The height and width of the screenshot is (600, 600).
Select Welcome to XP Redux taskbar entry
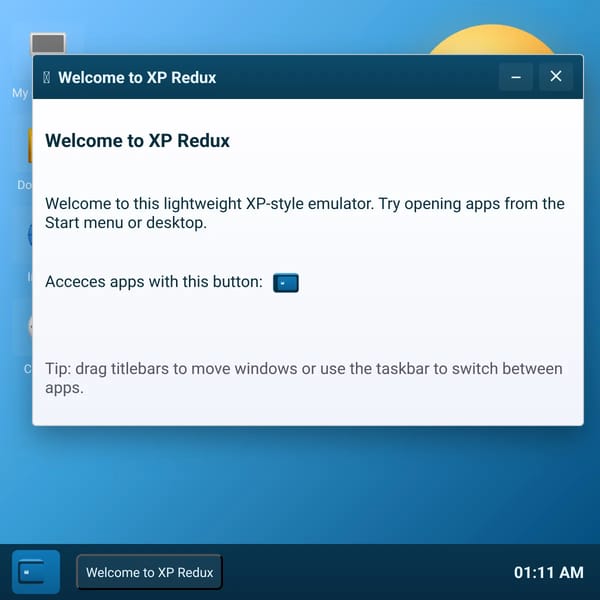point(149,572)
